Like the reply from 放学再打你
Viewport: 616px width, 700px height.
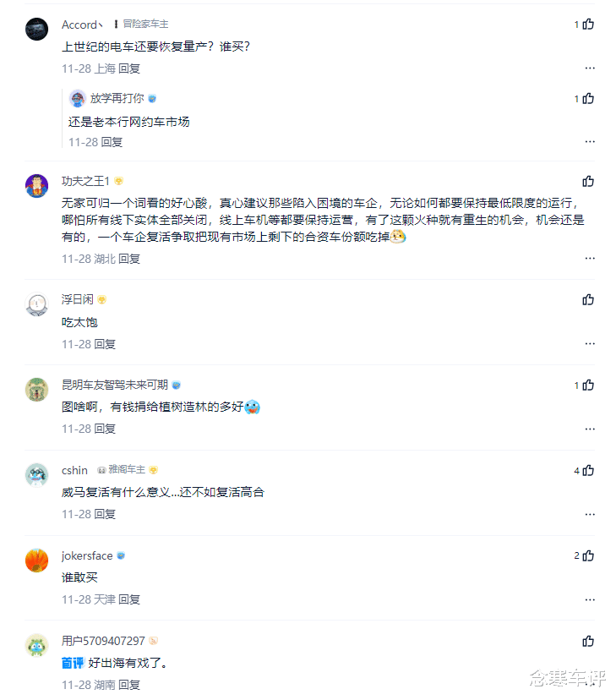tap(588, 99)
